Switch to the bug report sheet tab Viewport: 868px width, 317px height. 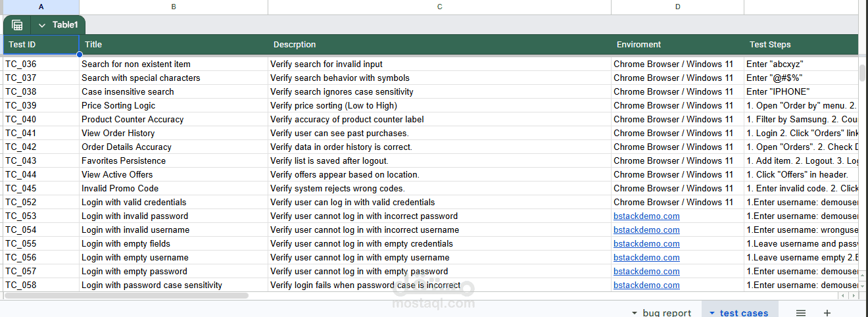pyautogui.click(x=667, y=313)
